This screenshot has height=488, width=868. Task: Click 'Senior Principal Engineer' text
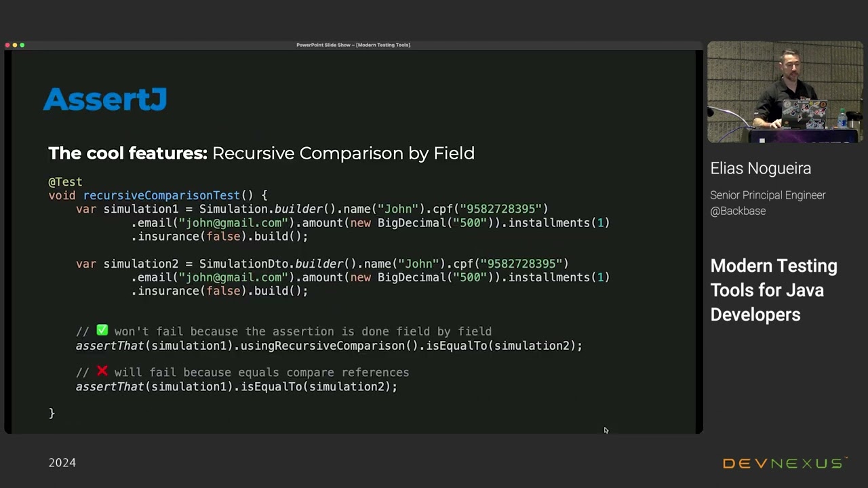tap(768, 195)
